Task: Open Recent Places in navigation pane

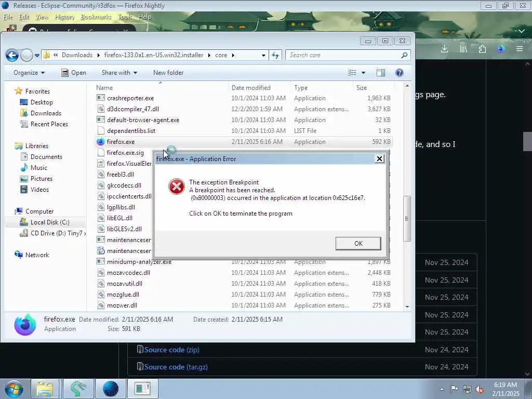Action: 49,124
